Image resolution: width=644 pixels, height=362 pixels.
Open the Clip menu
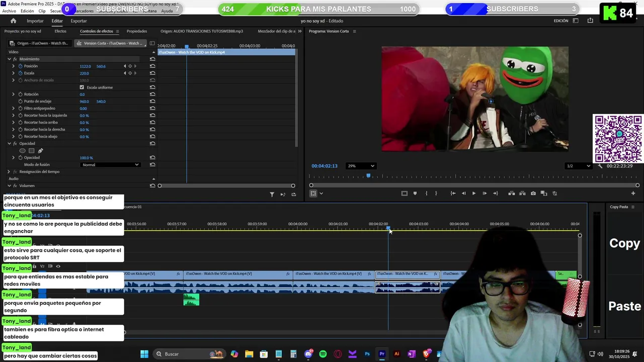point(42,11)
